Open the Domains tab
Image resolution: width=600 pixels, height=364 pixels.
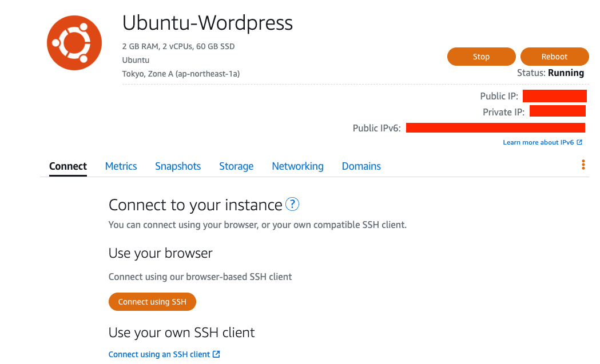[361, 166]
